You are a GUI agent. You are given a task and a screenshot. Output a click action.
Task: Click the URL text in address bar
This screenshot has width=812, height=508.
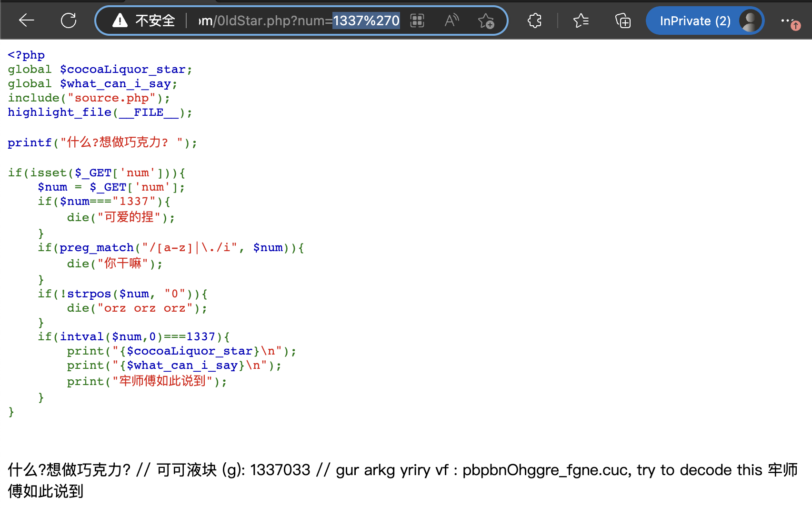(x=299, y=21)
